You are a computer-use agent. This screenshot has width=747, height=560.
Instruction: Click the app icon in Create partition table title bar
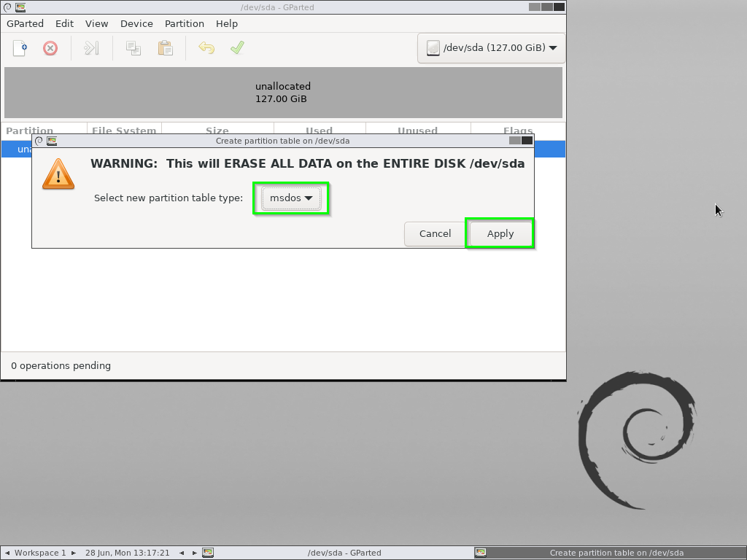(x=52, y=141)
